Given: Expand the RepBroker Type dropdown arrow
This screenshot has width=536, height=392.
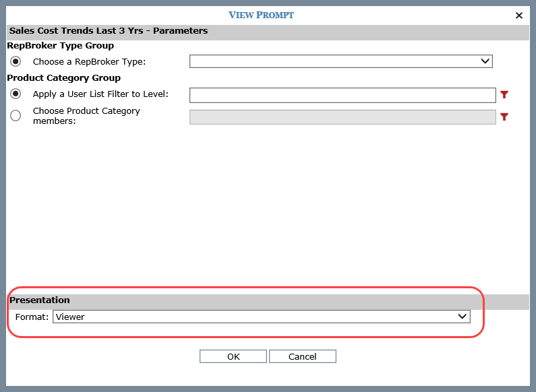Looking at the screenshot, I should click(485, 61).
